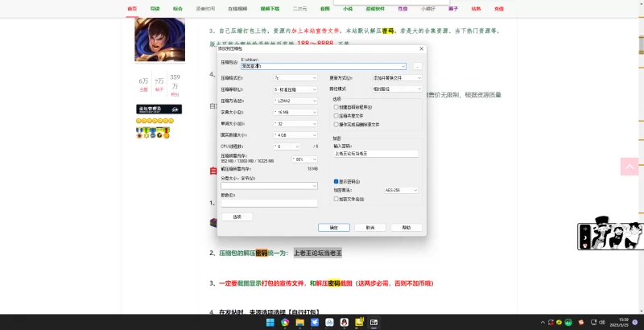644x330 pixels.
Task: Click the yellow round tray icon
Action: 559,323
